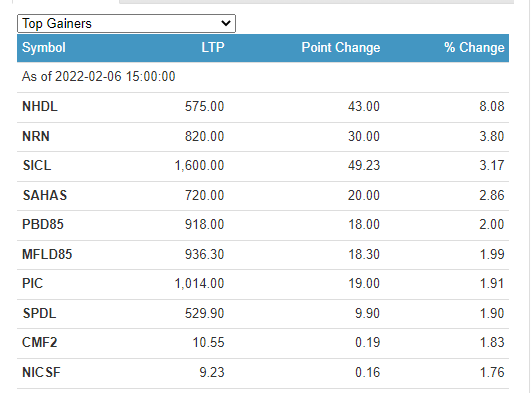Open the NICSF symbol link

(x=41, y=372)
